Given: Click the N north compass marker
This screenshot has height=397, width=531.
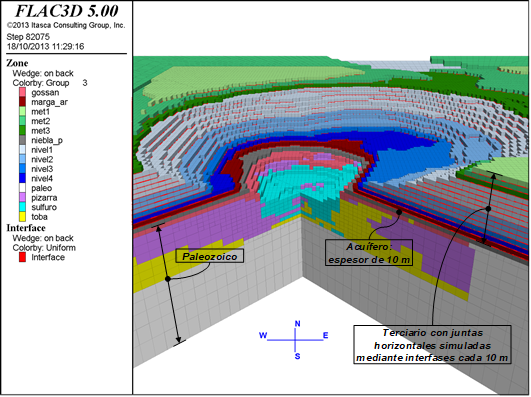Looking at the screenshot, I should pos(297,324).
